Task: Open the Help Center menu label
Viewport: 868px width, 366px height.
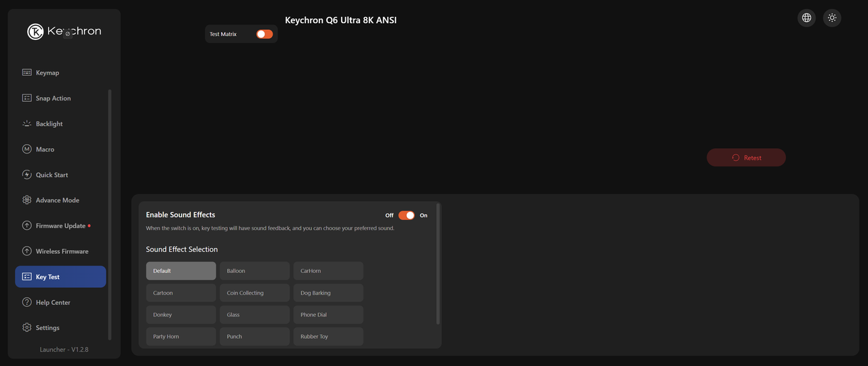Action: pos(53,302)
